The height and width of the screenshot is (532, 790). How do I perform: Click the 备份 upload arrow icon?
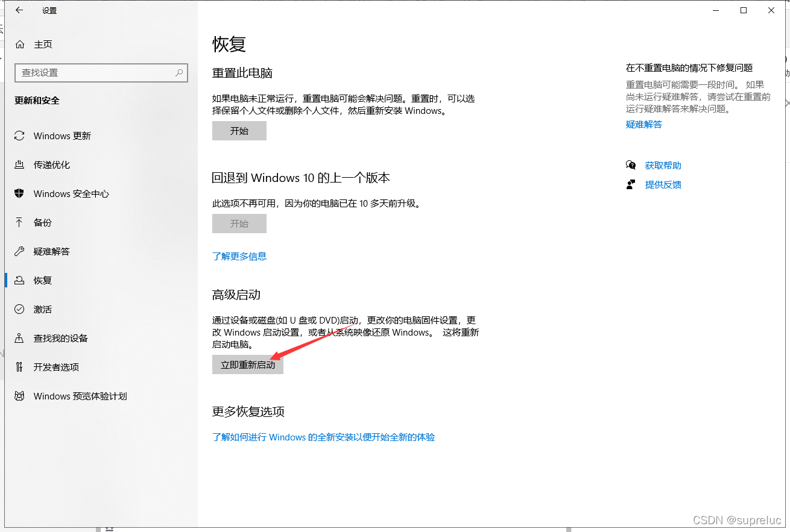[x=20, y=223]
